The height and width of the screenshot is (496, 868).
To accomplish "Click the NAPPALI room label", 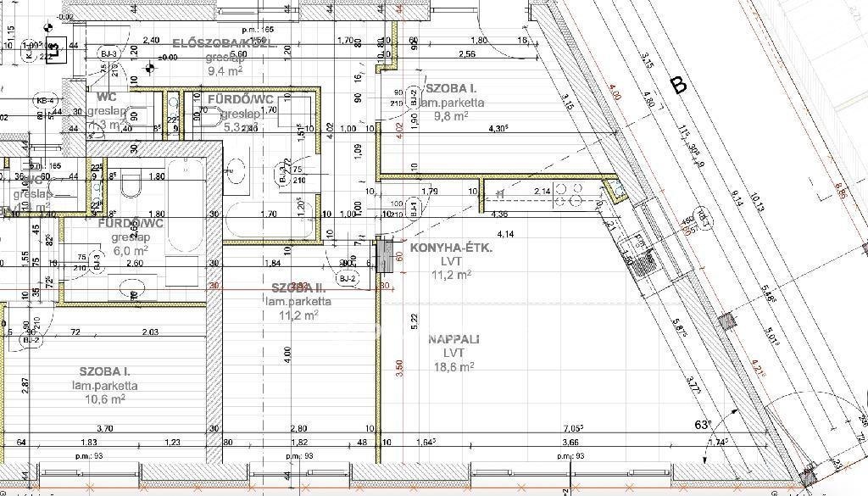I will 453,339.
